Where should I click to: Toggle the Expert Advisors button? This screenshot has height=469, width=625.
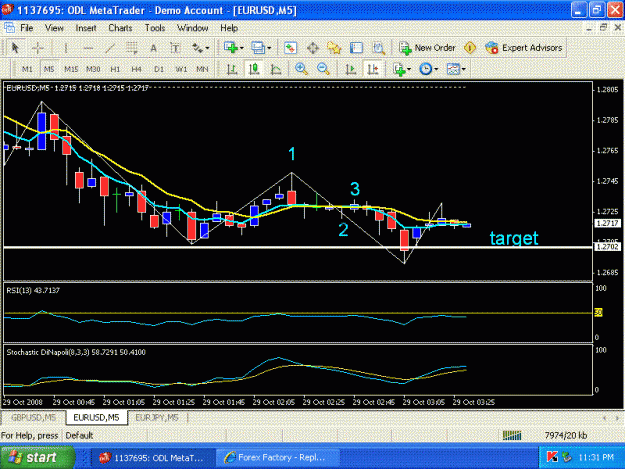pos(524,48)
